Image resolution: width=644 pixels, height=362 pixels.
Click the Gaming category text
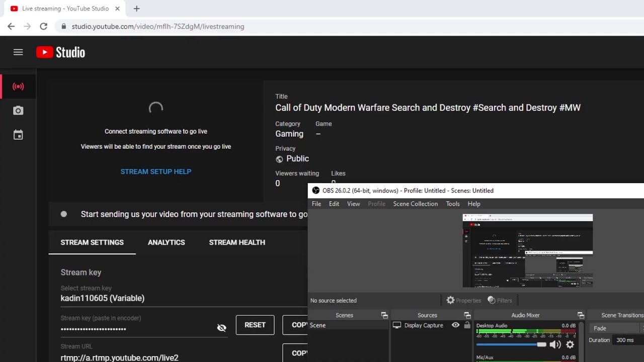click(x=289, y=134)
